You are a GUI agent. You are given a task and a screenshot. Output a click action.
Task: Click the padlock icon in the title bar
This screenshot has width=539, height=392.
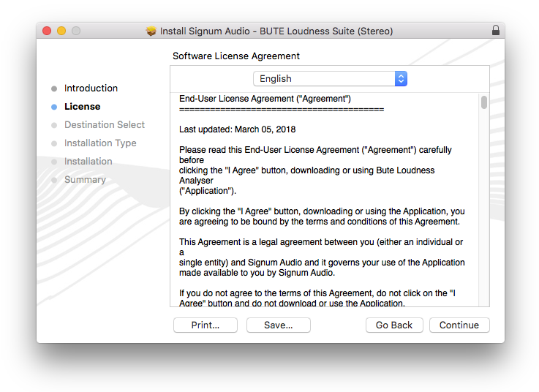(496, 31)
